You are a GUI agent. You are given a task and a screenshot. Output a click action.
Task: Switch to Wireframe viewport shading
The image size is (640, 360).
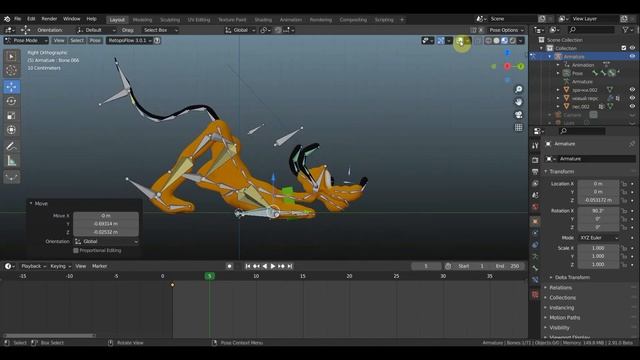click(489, 40)
